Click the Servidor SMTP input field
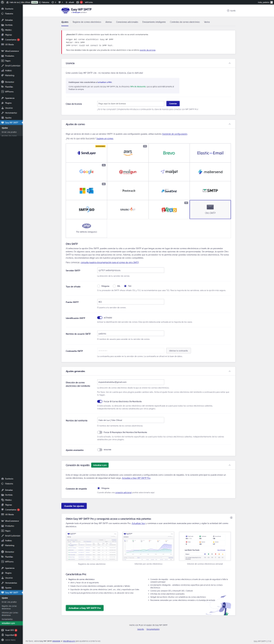Image resolution: width=274 pixels, height=644 pixels. (x=130, y=270)
